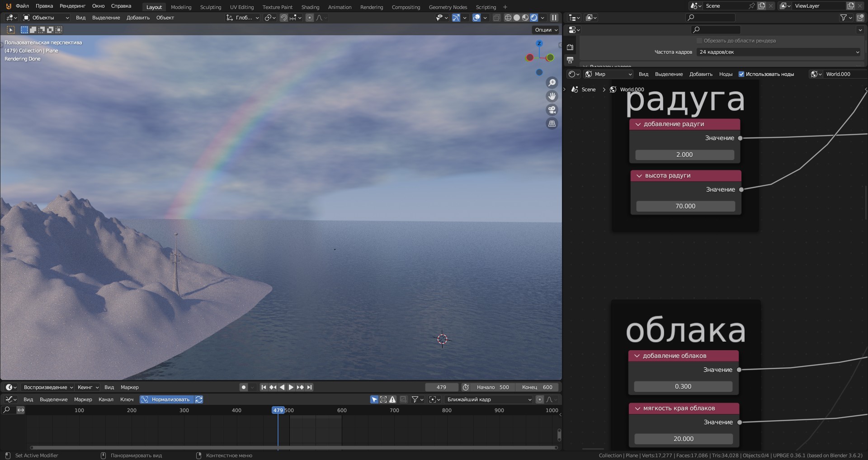Viewport: 868px width, 460px height.
Task: Jump to the first frame
Action: click(x=264, y=387)
